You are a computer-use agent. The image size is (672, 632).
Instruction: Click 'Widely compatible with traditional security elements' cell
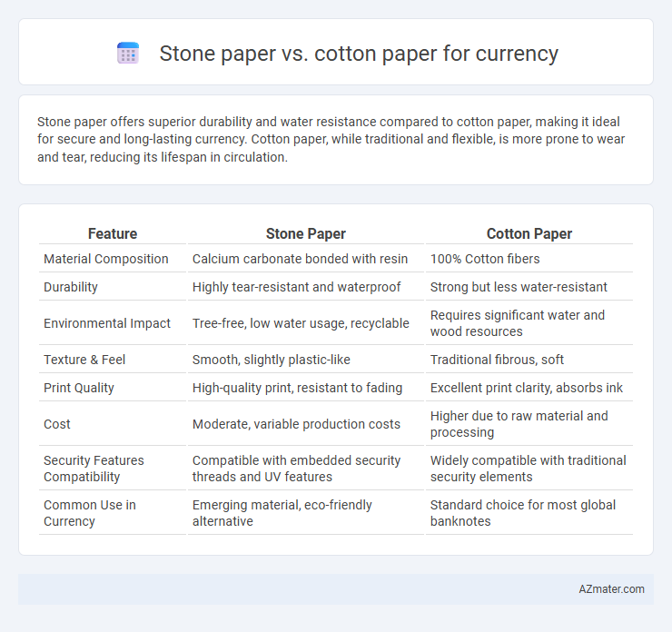(x=529, y=469)
